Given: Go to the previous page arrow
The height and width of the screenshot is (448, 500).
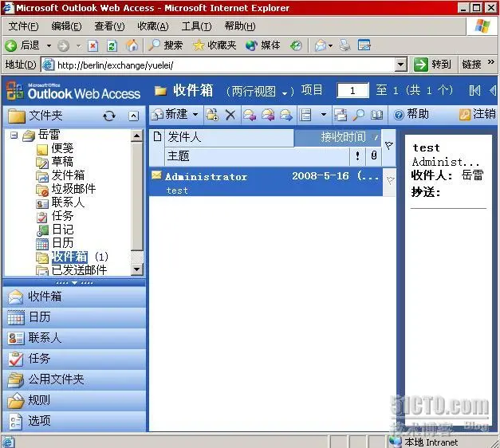Looking at the screenshot, I should [x=493, y=91].
